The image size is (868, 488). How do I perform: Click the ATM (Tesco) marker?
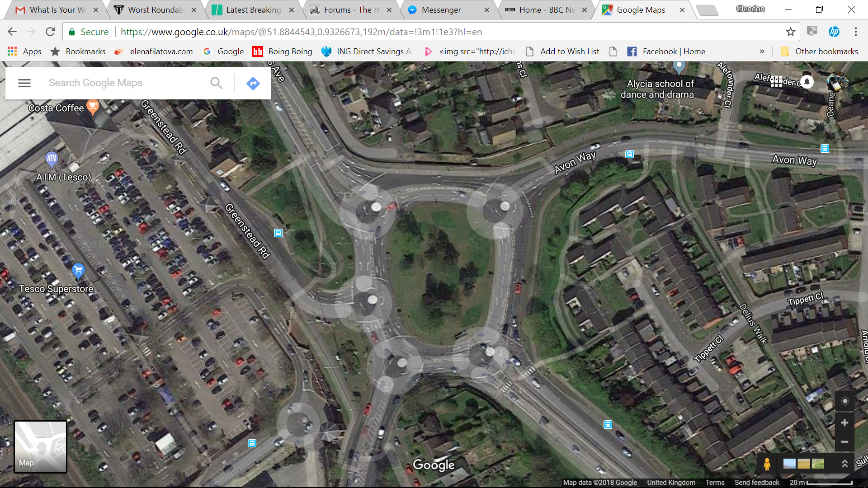pyautogui.click(x=52, y=158)
